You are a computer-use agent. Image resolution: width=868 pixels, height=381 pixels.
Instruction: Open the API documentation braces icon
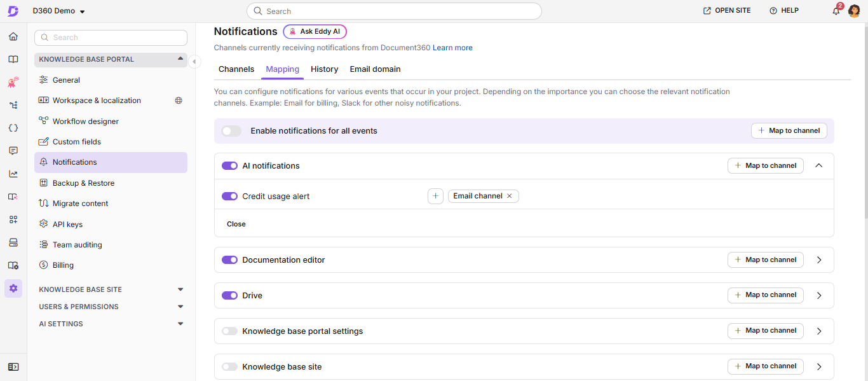tap(13, 128)
